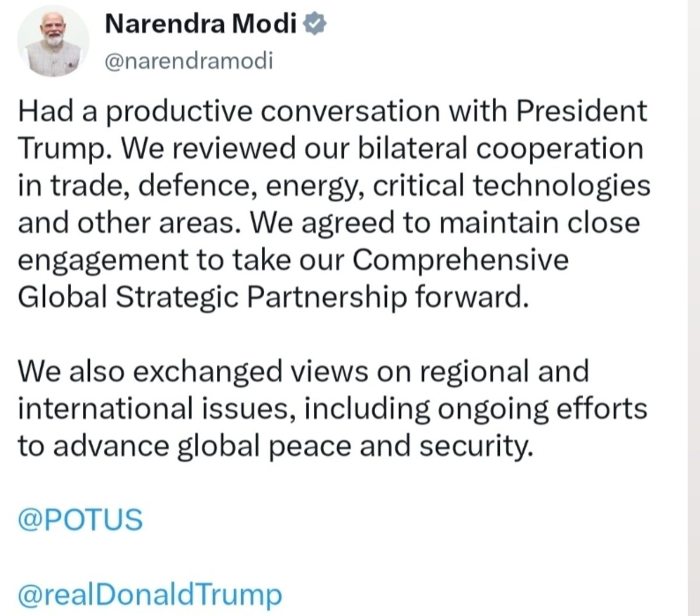The height and width of the screenshot is (616, 700).
Task: Click the blue verified badge
Action: [316, 24]
